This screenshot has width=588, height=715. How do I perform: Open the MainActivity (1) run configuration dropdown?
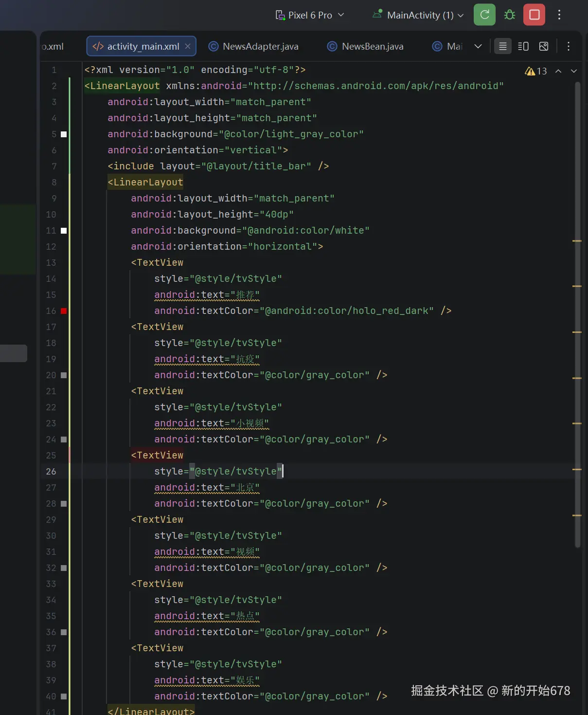(418, 15)
